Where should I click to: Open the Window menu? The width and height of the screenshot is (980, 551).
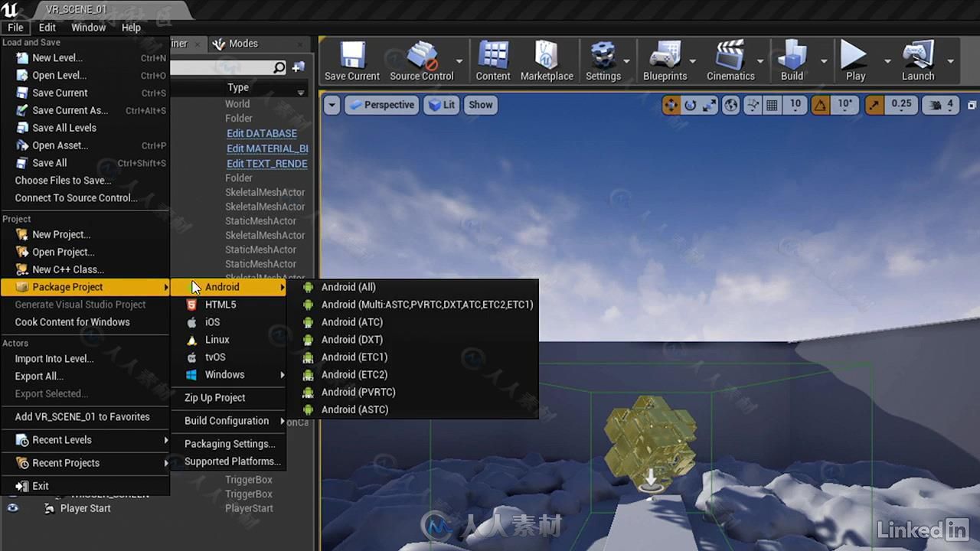(89, 28)
